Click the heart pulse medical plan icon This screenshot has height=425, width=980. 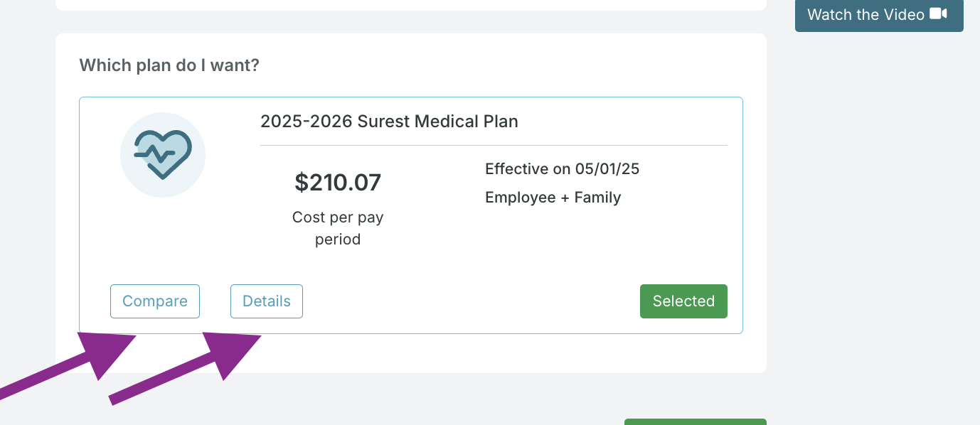point(163,154)
